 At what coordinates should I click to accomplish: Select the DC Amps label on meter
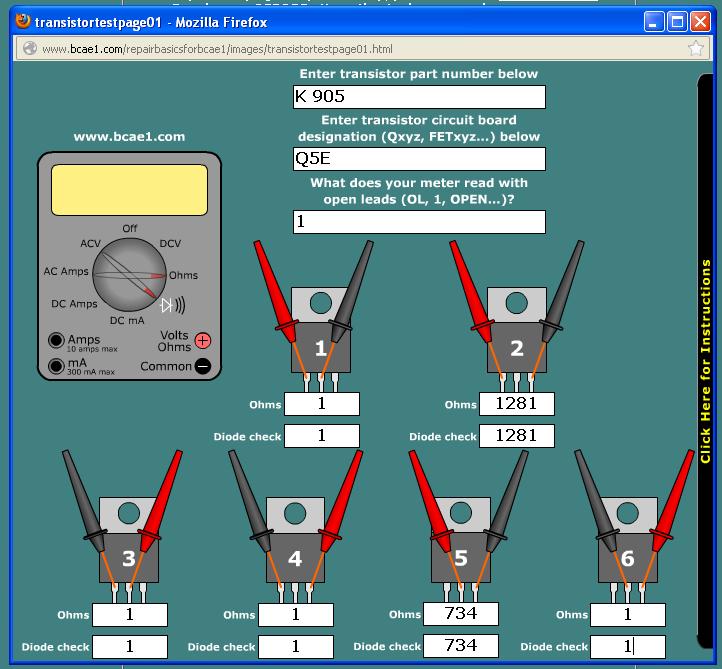pos(74,304)
